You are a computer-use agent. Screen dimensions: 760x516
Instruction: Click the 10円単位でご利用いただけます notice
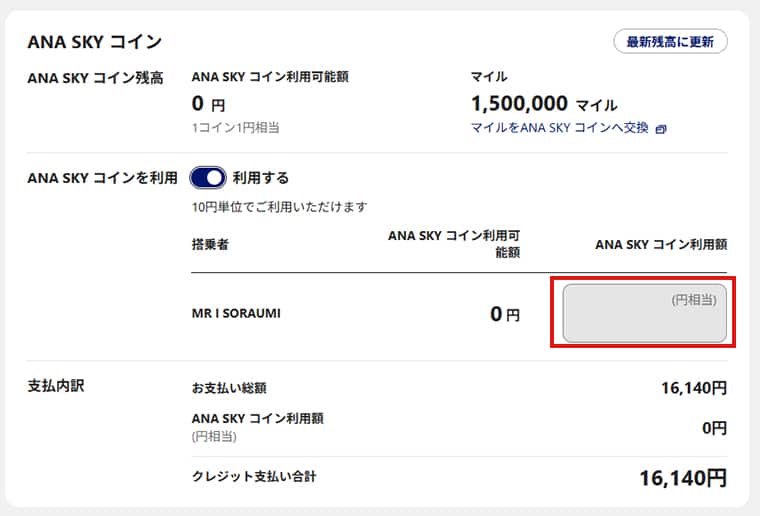(x=279, y=207)
